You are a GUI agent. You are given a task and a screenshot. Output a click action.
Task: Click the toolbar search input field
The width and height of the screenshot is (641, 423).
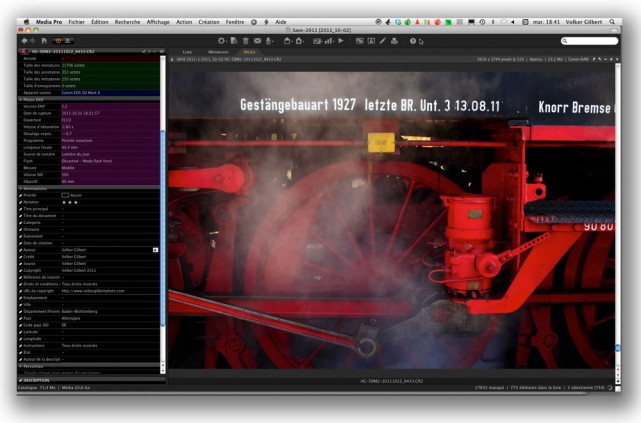coord(589,41)
